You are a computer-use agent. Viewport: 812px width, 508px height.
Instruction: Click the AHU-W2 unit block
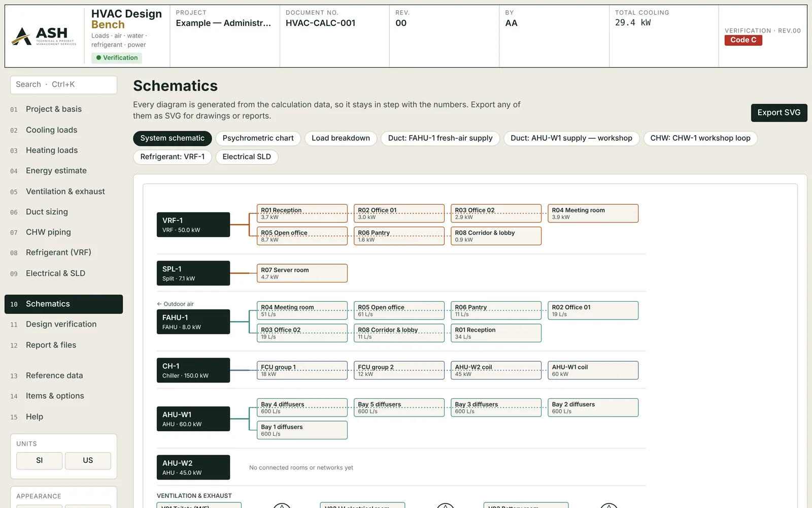[193, 467]
